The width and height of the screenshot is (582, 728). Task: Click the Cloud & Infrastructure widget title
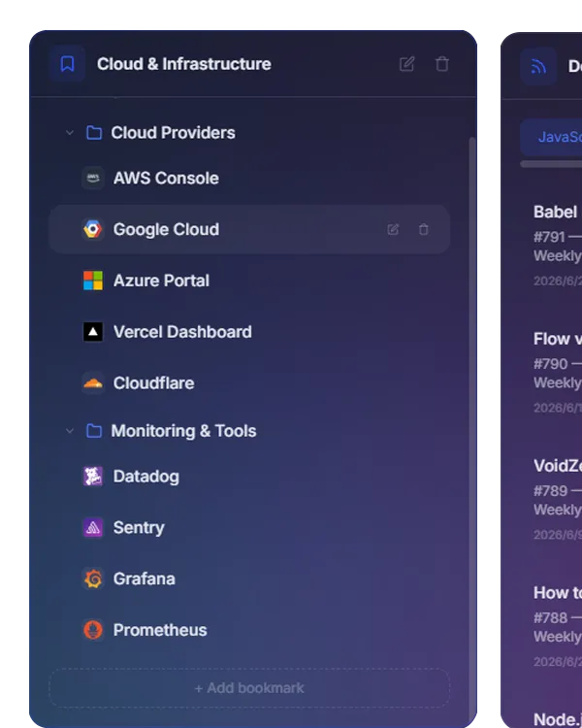coord(183,64)
